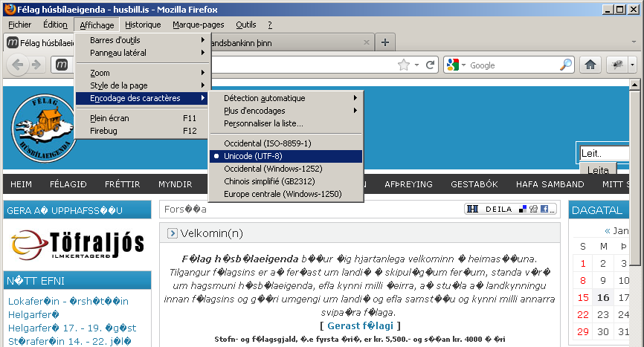
Task: Click Helgarferð 17. - 19. ágúst link
Action: tap(72, 328)
